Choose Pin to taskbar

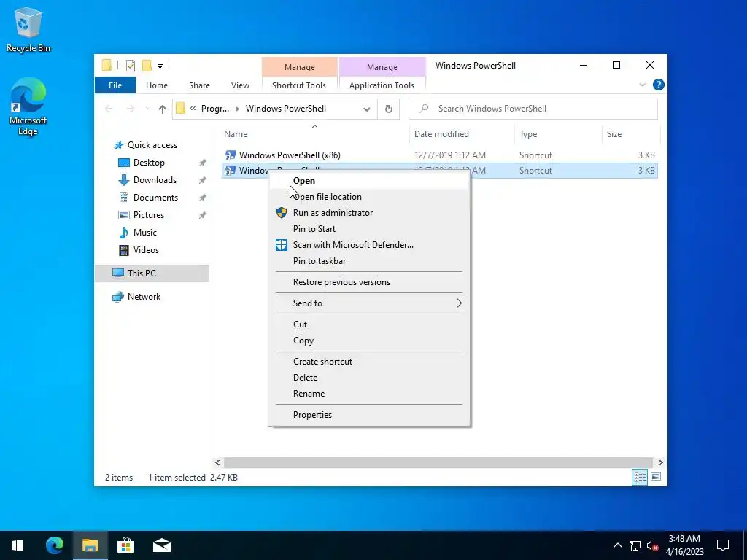tap(369, 261)
